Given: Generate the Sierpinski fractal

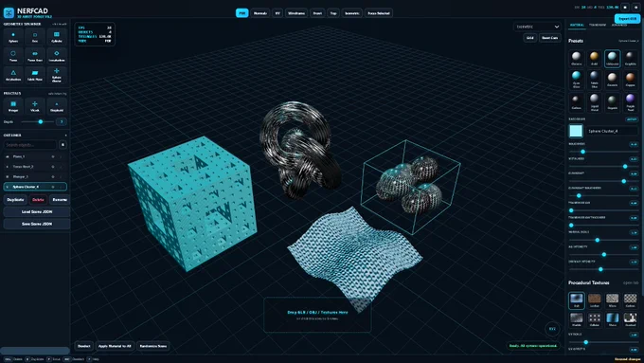Looking at the screenshot, I should [57, 106].
